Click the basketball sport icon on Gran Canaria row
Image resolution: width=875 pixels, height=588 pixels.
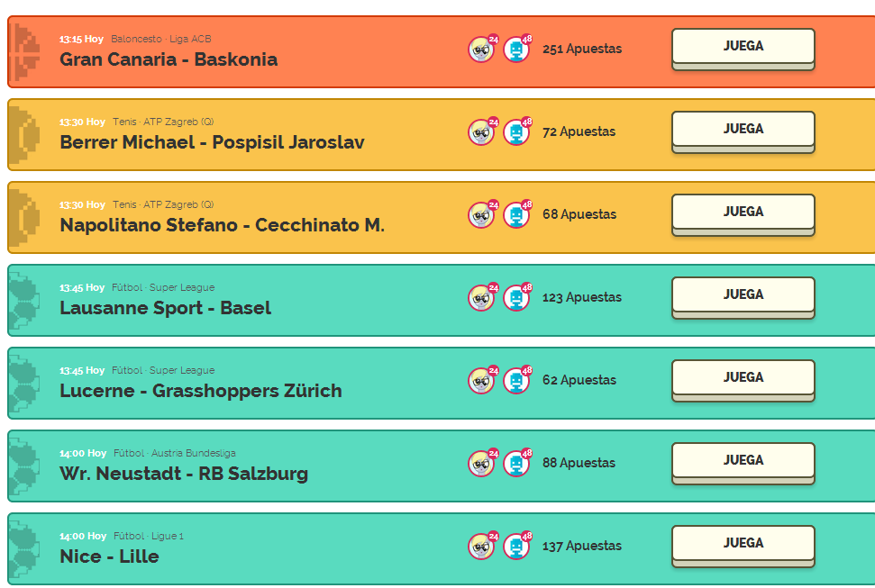coord(27,52)
